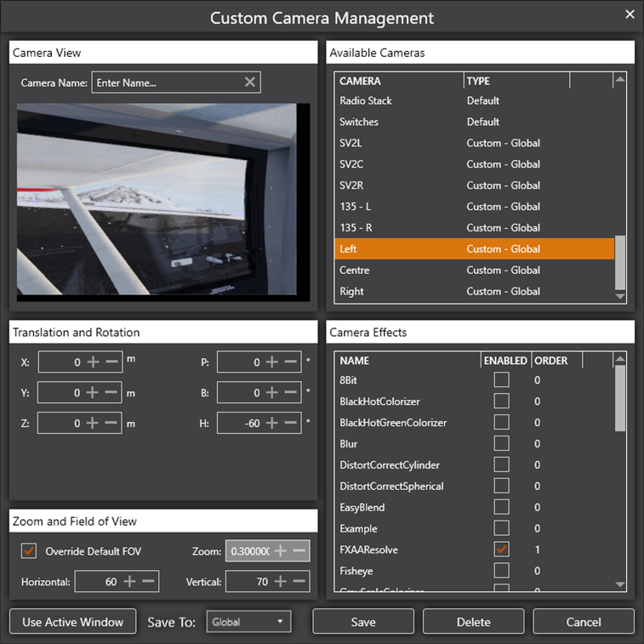This screenshot has height=644, width=644.
Task: Decrease pitch P value with minus
Action: tap(290, 362)
